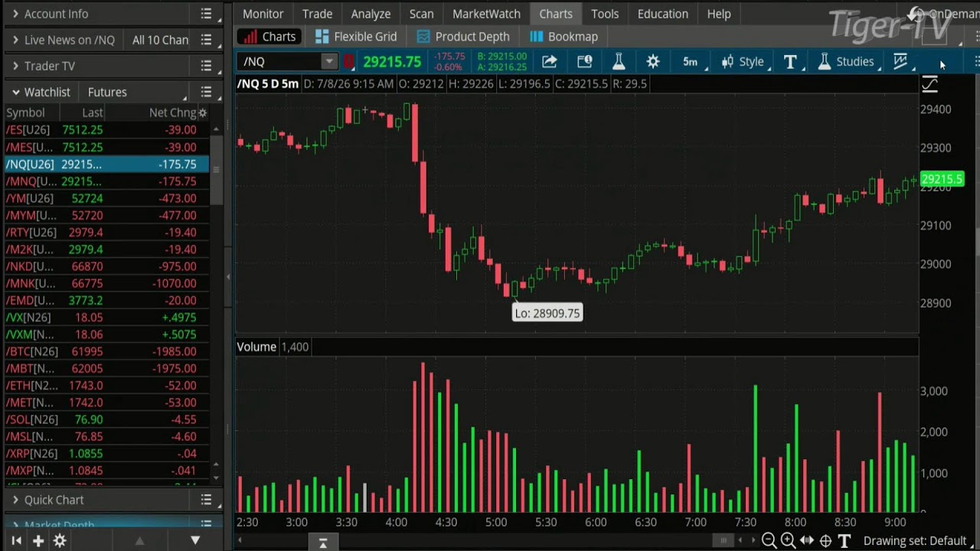Open the text T tool in chart toolbar
The image size is (980, 551).
pyautogui.click(x=790, y=62)
